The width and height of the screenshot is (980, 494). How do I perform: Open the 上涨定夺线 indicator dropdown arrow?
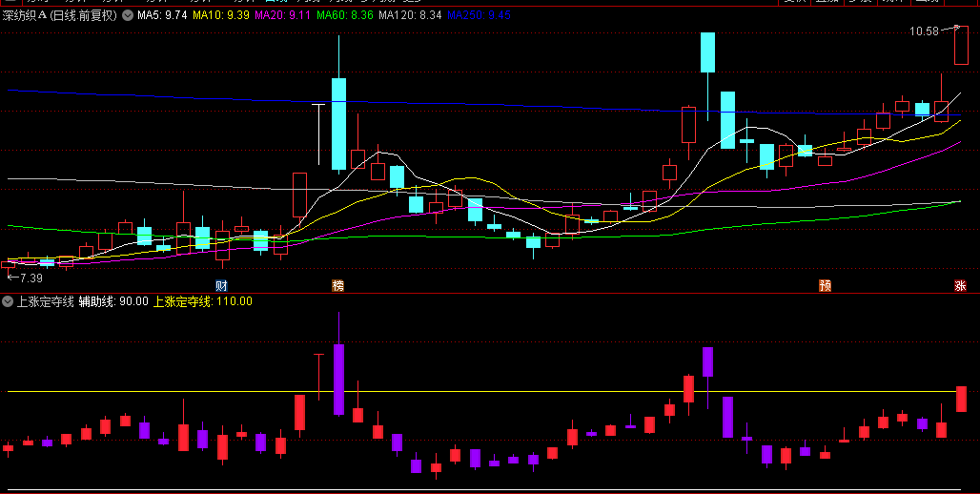pyautogui.click(x=8, y=301)
